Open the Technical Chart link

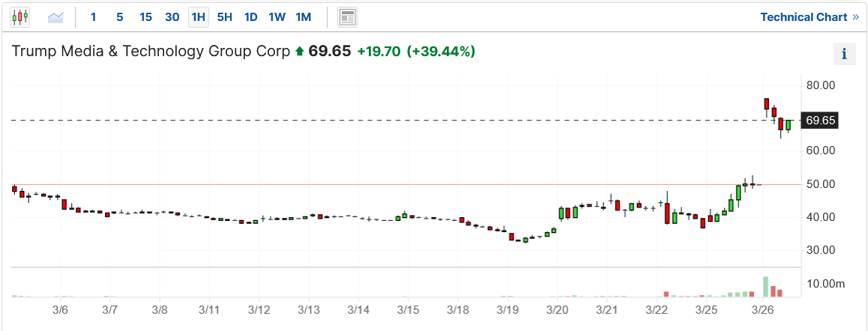point(810,17)
